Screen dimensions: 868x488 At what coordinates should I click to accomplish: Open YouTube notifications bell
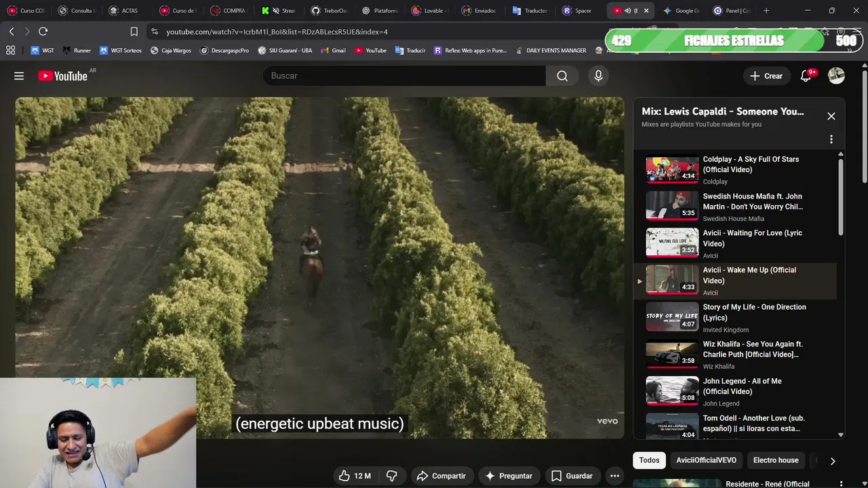coord(806,76)
